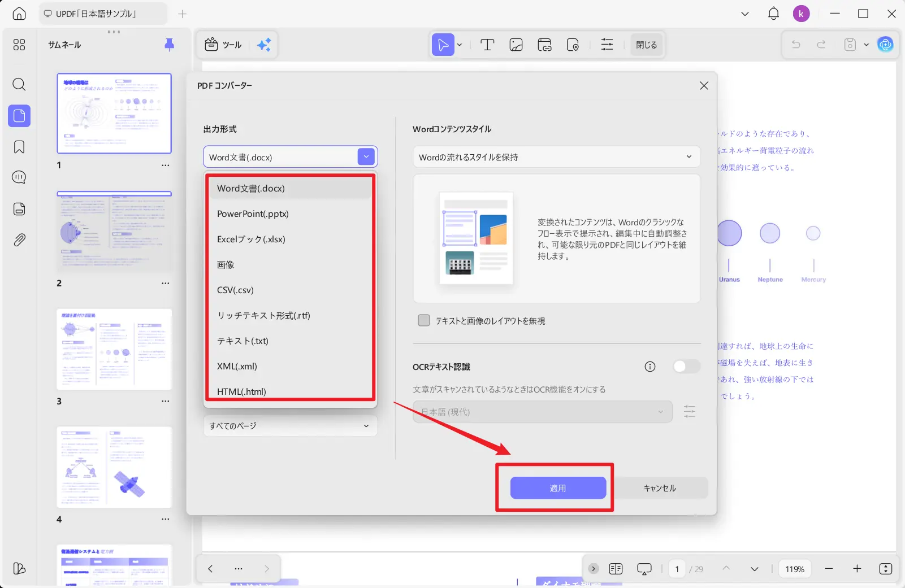Choose テキスト(.txt) output format

290,341
